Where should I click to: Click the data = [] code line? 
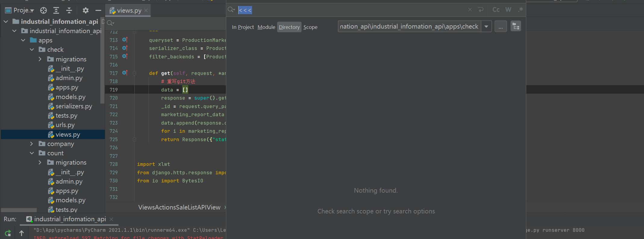tap(175, 90)
